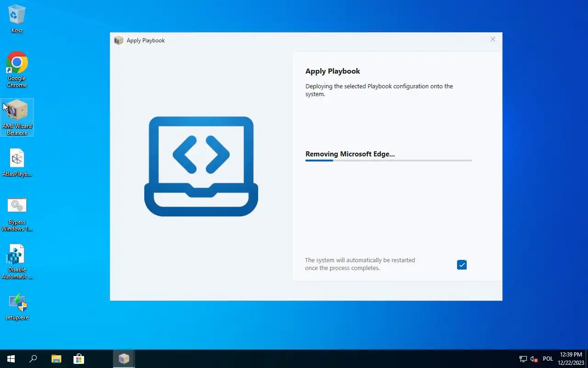Select Disable Automatic desktop file icon
The height and width of the screenshot is (368, 588).
(x=17, y=262)
